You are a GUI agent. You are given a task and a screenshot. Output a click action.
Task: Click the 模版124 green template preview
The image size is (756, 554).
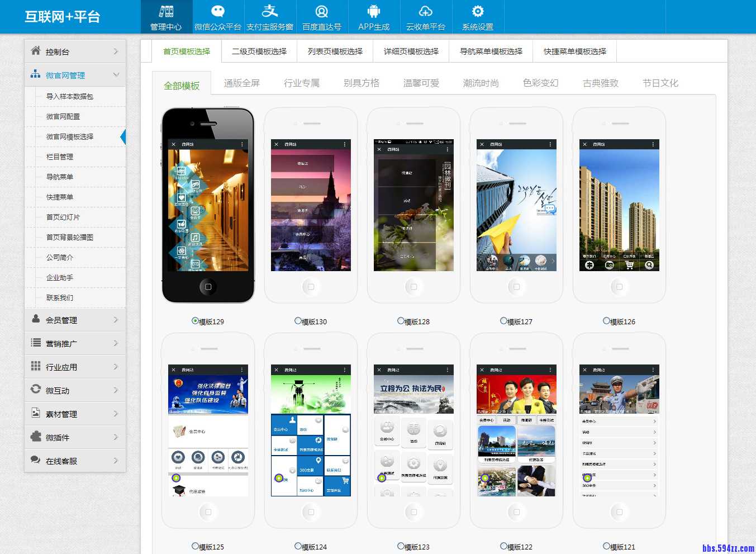311,430
